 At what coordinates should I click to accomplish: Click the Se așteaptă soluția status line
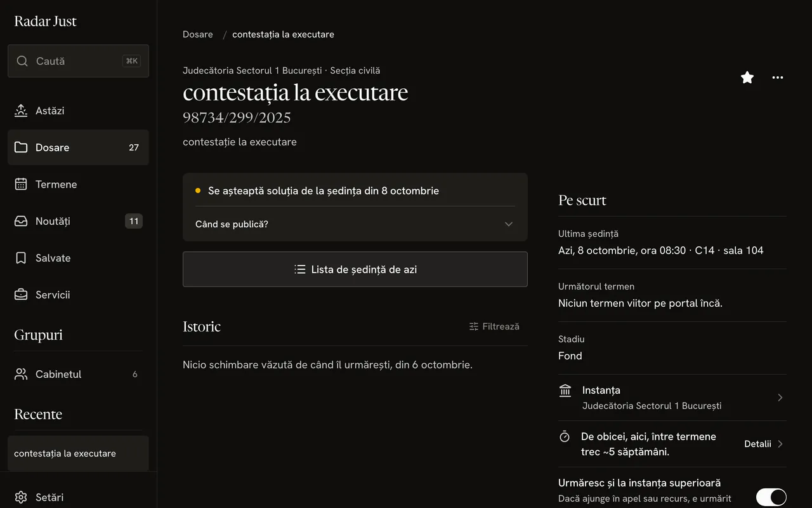[x=324, y=190]
